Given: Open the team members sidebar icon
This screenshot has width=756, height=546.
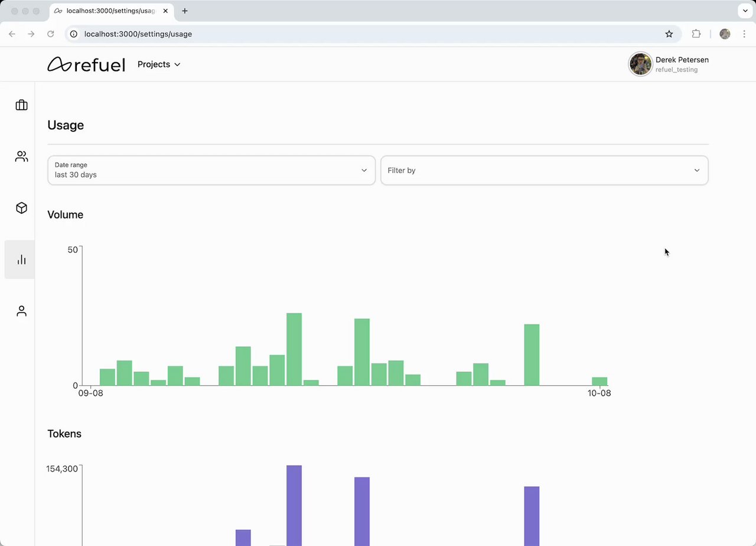Looking at the screenshot, I should click(21, 157).
